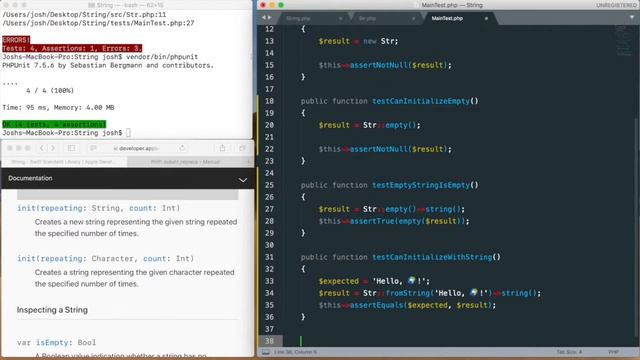Open init(repeating: Character, count: Int) link
Screen dimensions: 640x360
tap(105, 259)
